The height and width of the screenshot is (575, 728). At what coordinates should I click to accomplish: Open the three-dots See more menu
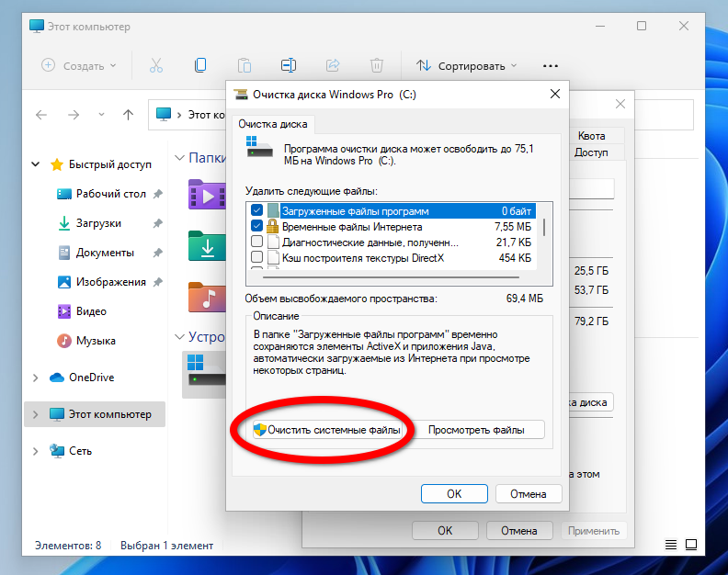click(x=551, y=66)
